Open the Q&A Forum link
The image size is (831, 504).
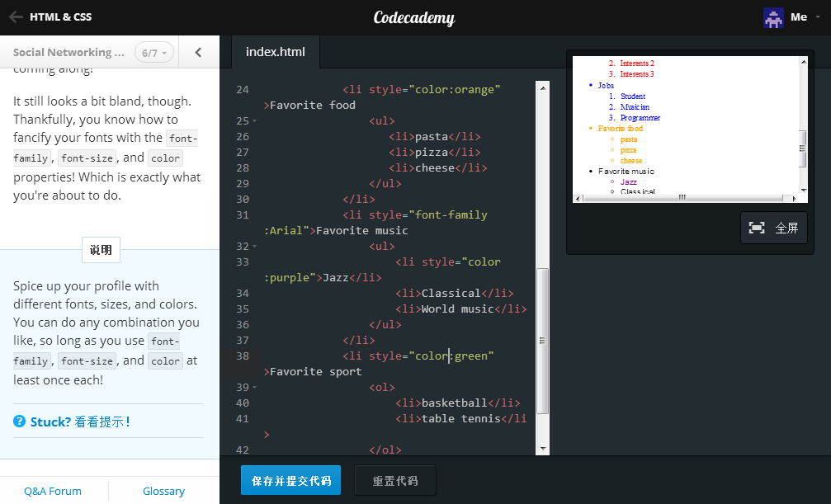click(52, 491)
